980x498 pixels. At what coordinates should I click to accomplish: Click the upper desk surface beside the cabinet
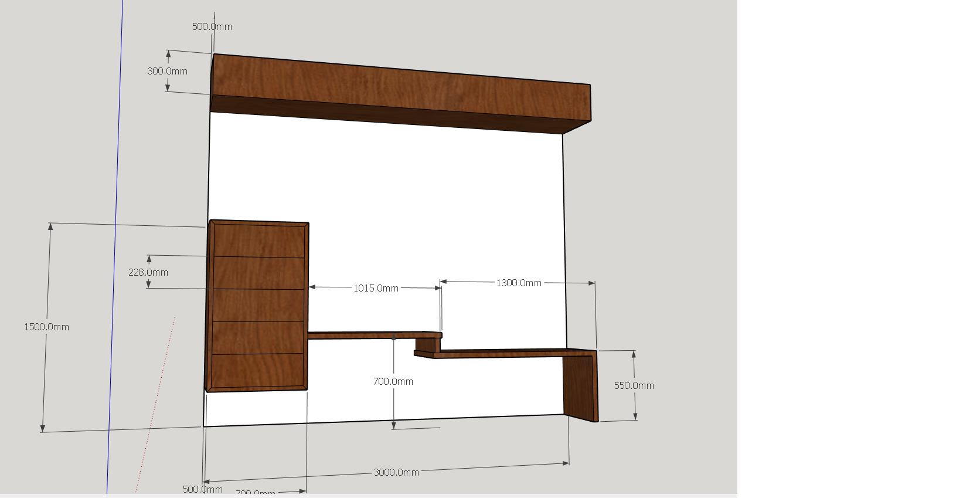click(x=374, y=336)
